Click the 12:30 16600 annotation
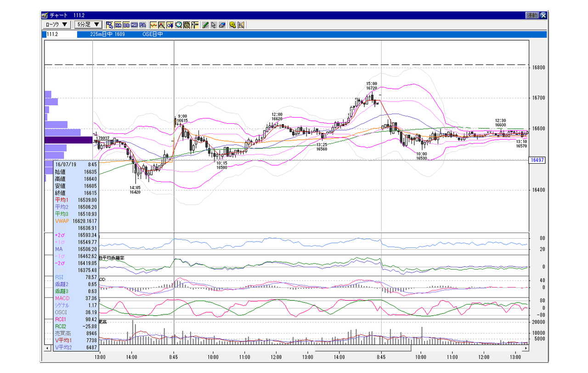 [x=500, y=123]
